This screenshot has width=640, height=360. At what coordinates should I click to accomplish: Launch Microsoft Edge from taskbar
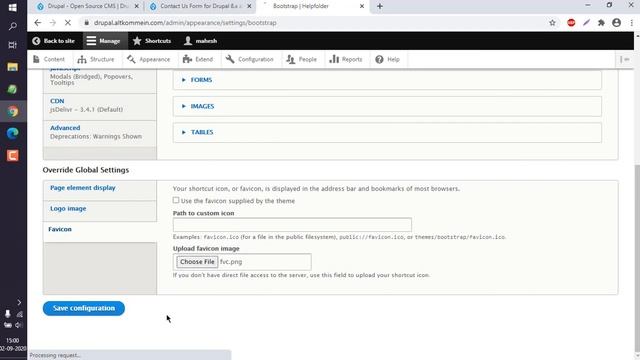click(x=13, y=133)
